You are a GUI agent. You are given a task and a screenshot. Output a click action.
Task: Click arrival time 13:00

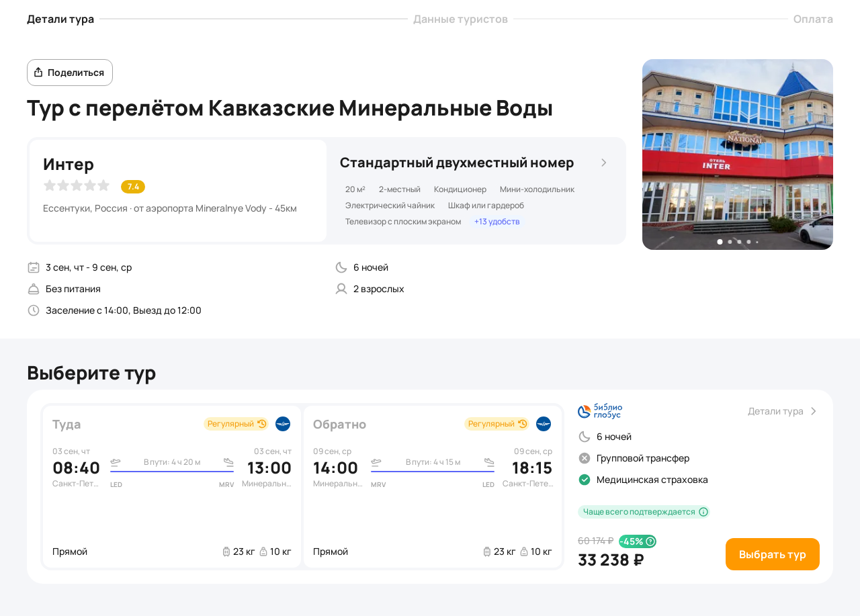click(269, 468)
